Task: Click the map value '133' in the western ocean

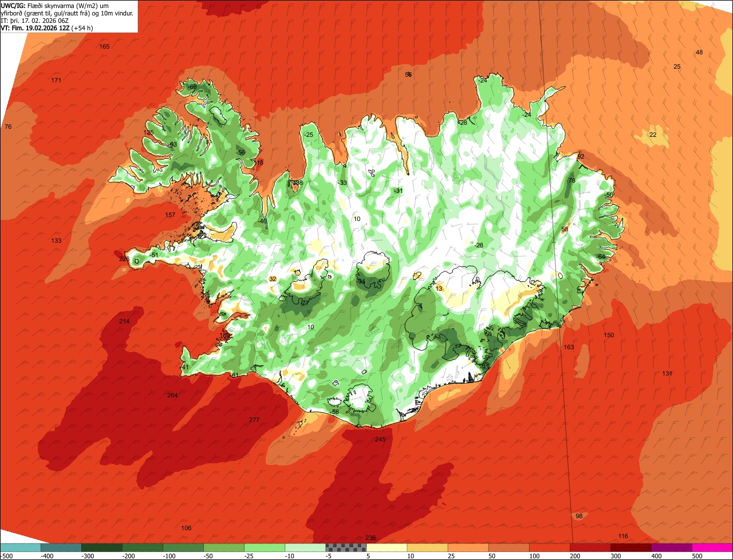Action: point(56,240)
